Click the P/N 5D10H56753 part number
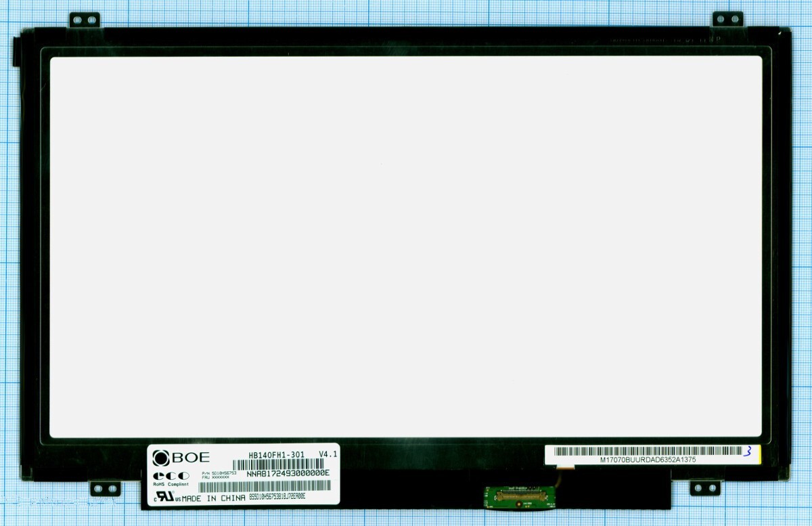The height and width of the screenshot is (526, 812). tap(219, 473)
